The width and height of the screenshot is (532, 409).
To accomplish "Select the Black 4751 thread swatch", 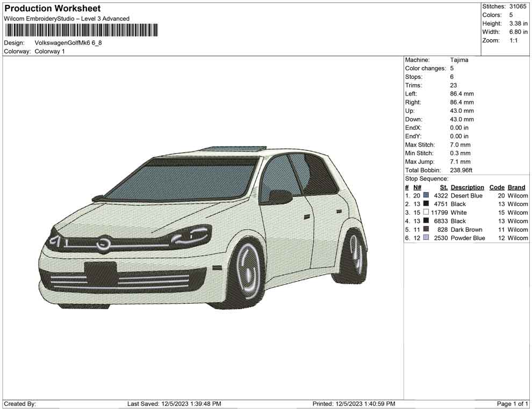I will pos(426,204).
